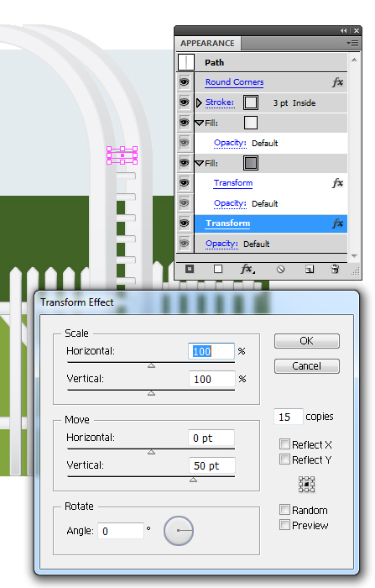This screenshot has width=375, height=588.
Task: Click Opacity link under first Fill
Action: click(230, 143)
